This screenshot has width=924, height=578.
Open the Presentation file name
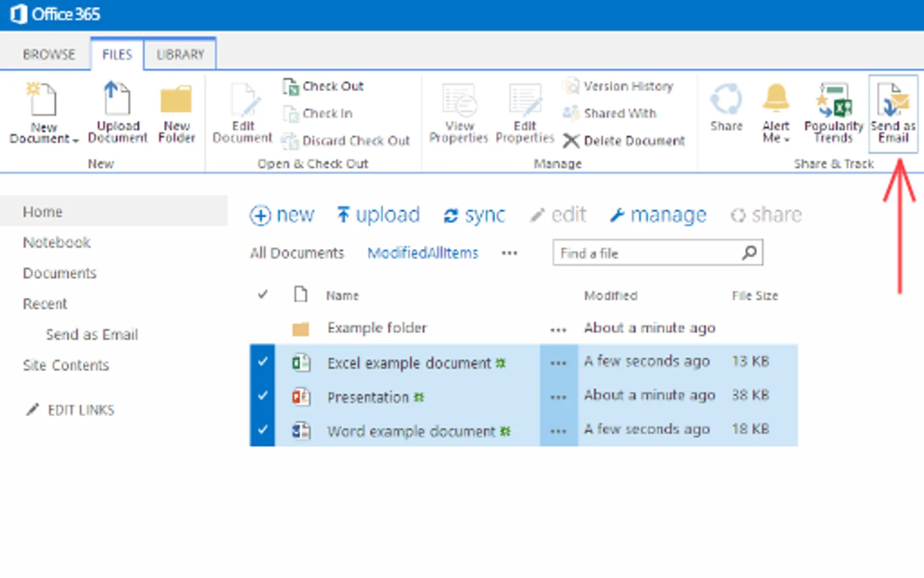pyautogui.click(x=368, y=397)
